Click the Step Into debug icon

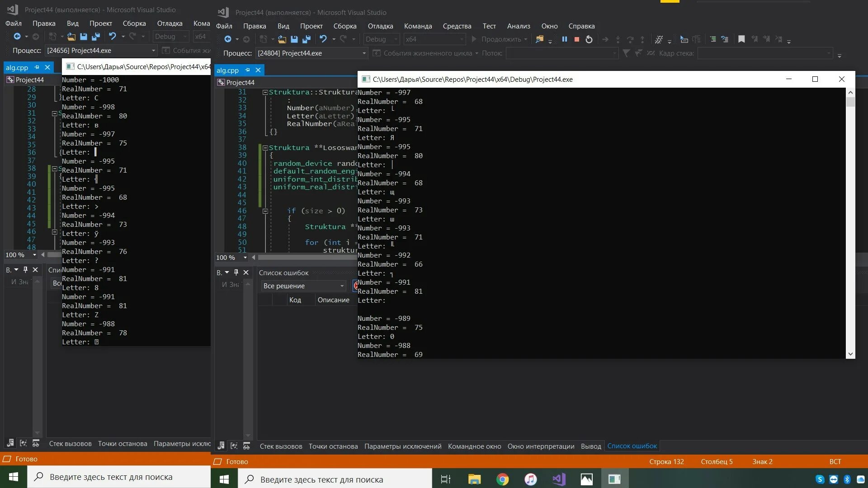click(x=618, y=39)
